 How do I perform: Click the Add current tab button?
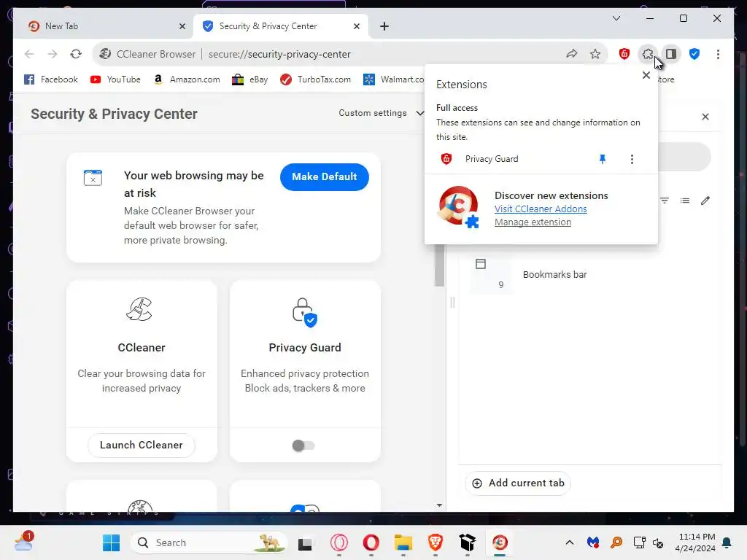(x=517, y=483)
